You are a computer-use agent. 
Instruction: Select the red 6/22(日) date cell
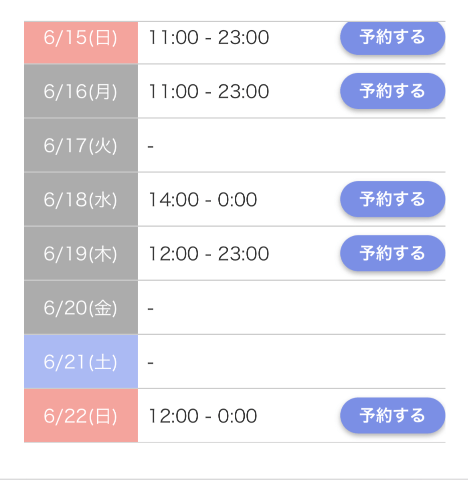click(81, 416)
